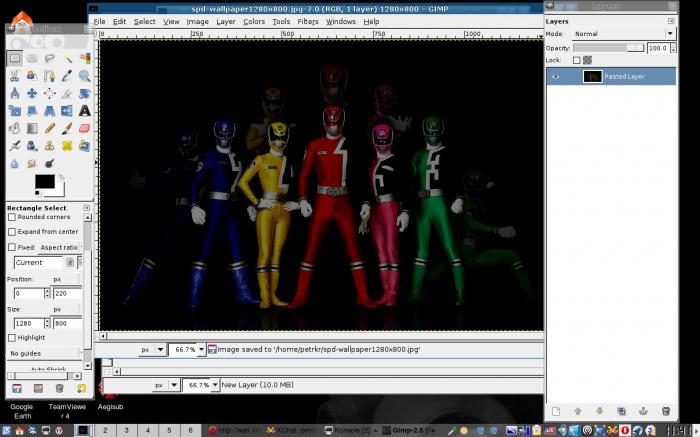
Task: Select the Paintbrush tool
Action: pos(67,128)
